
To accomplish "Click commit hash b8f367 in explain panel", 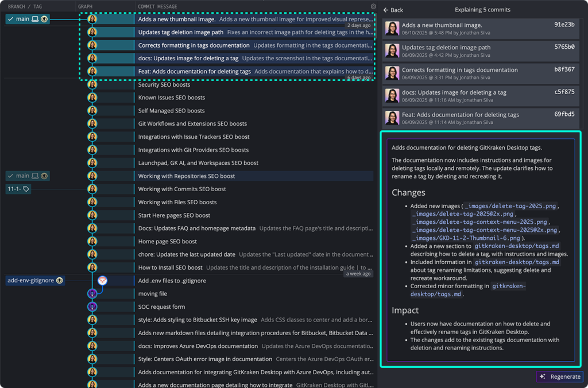I will 564,69.
